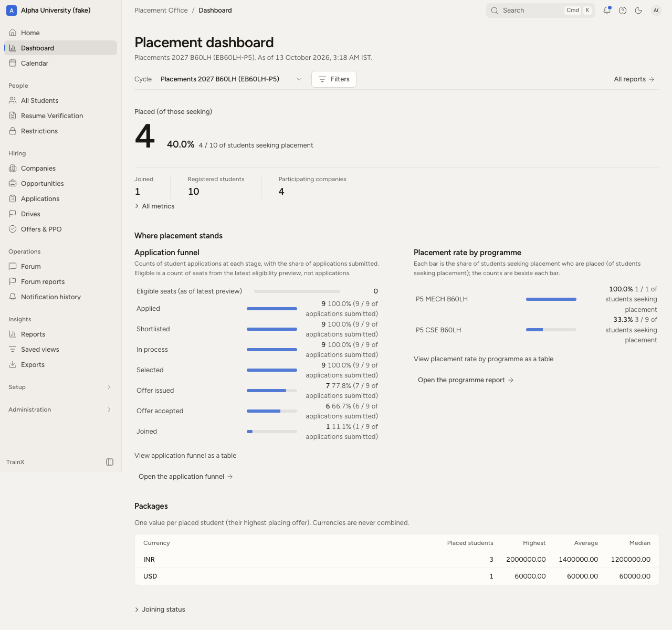Open All Students list

60,100
